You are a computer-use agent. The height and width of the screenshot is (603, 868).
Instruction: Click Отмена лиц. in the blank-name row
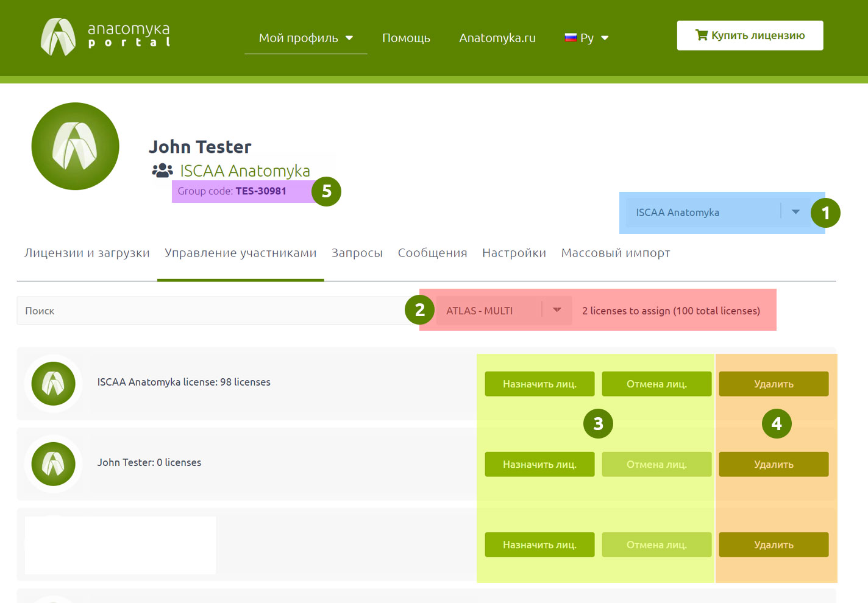(x=656, y=545)
